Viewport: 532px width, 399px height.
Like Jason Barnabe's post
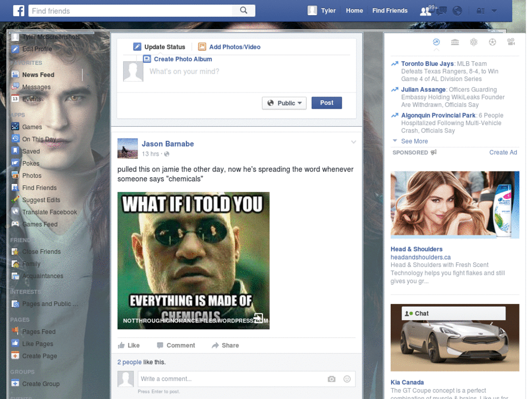coord(129,345)
